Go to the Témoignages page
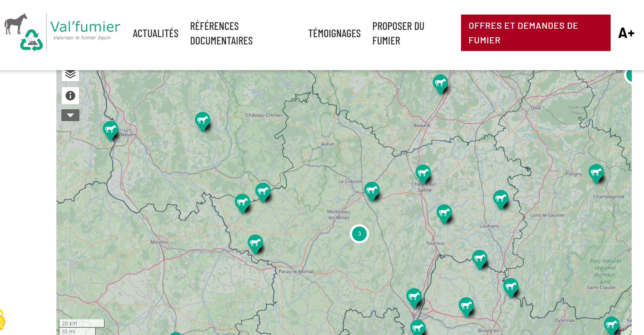Screen dimensions: 644x335 (x=334, y=33)
